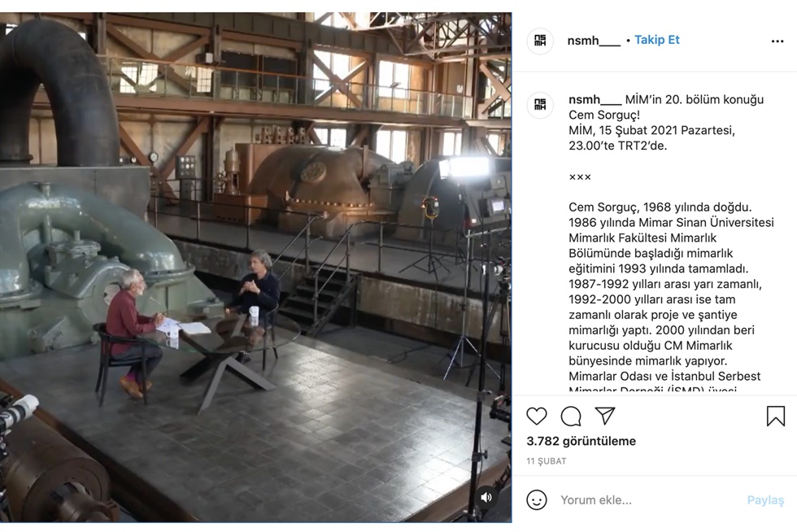797x532 pixels.
Task: Click the 11 ŞUBAT post date
Action: pos(547,461)
